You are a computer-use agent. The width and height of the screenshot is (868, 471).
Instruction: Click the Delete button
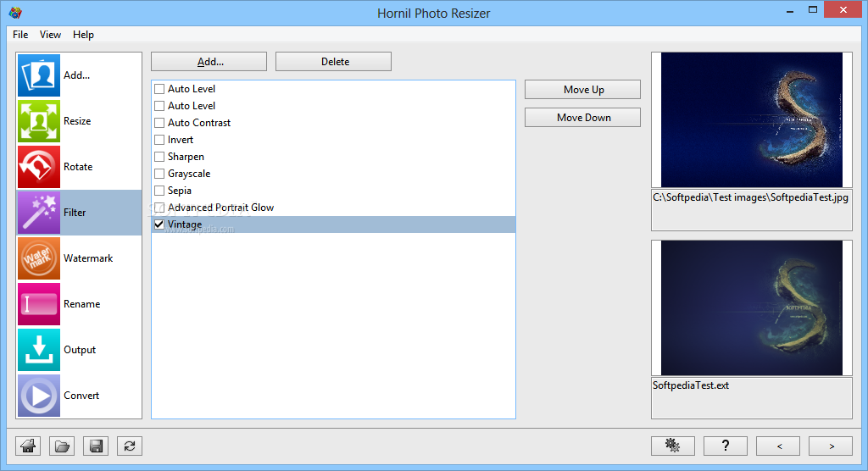(x=333, y=62)
